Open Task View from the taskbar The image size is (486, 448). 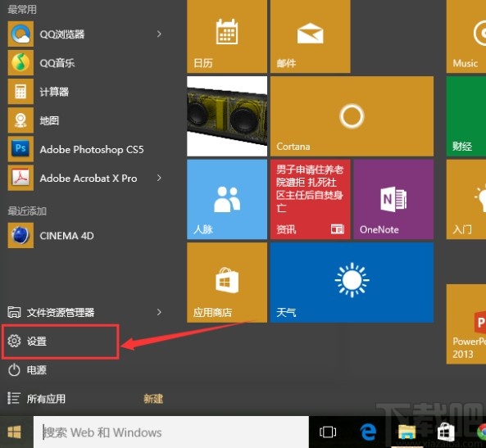(328, 432)
